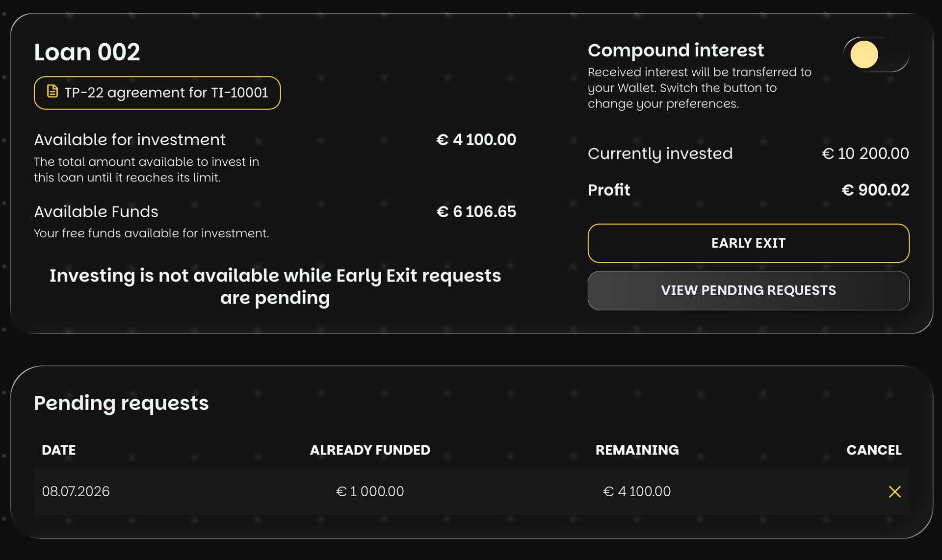Open TP-22 agreement for TI-10001

click(x=157, y=93)
